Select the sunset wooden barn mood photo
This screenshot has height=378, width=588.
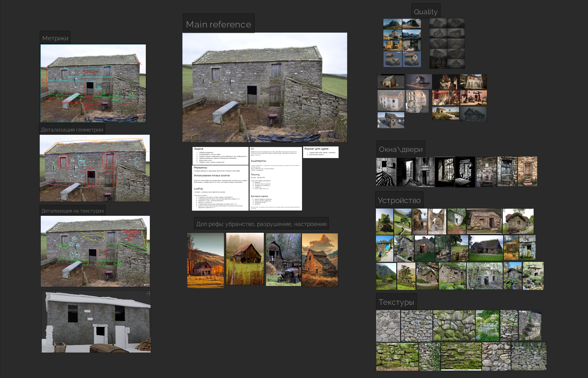319,260
